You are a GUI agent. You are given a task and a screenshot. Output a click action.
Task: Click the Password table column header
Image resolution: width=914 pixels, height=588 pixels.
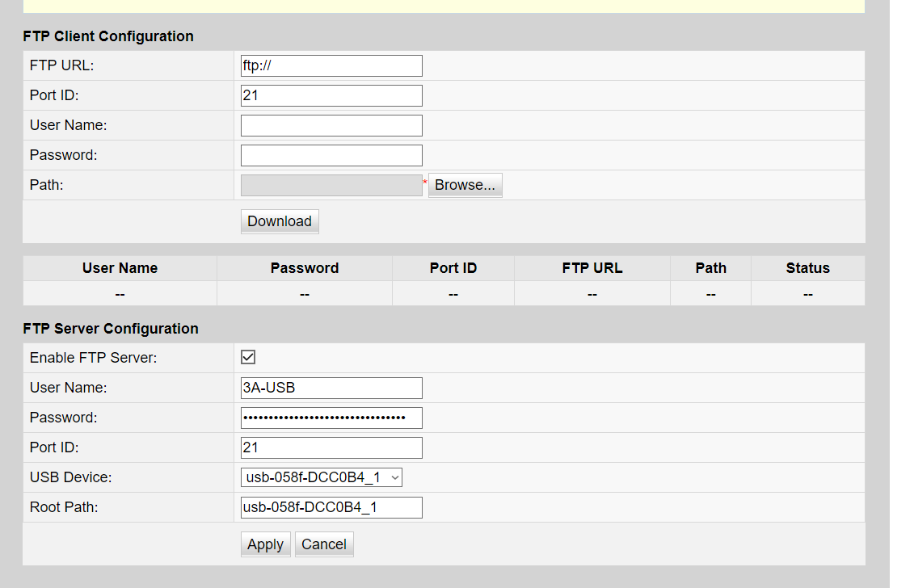point(305,268)
